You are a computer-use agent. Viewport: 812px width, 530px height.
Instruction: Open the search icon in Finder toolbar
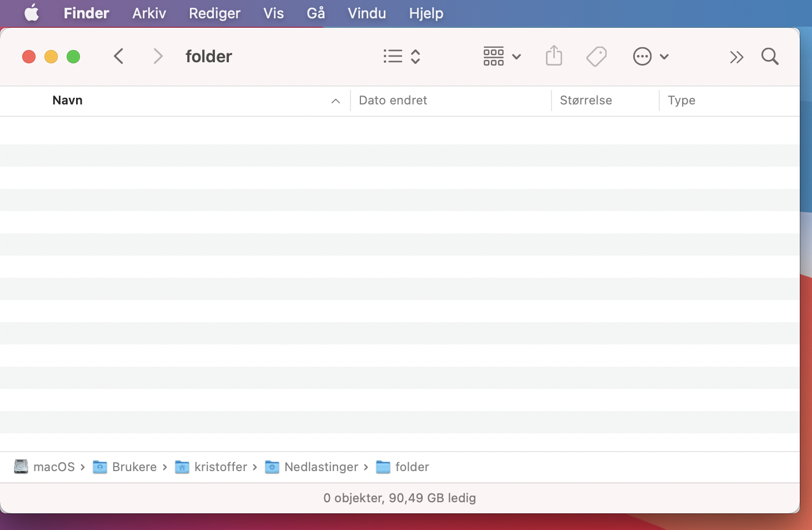770,56
